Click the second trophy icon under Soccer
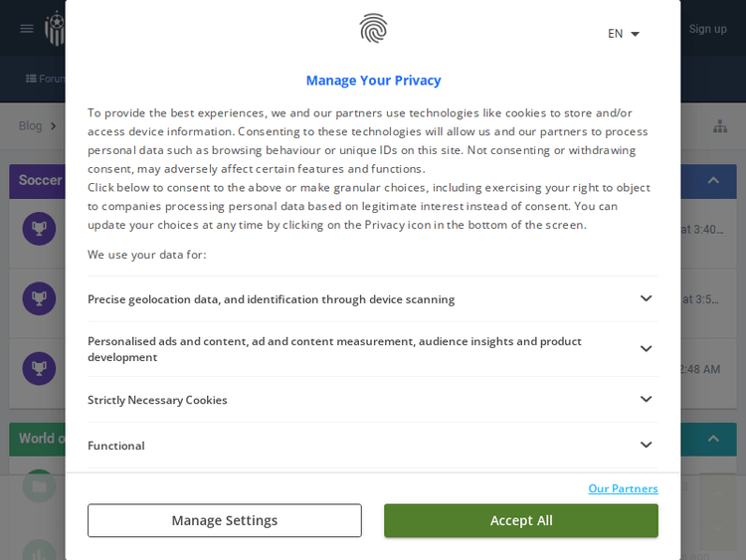Screen dimensions: 746x560 pyautogui.click(x=39, y=298)
